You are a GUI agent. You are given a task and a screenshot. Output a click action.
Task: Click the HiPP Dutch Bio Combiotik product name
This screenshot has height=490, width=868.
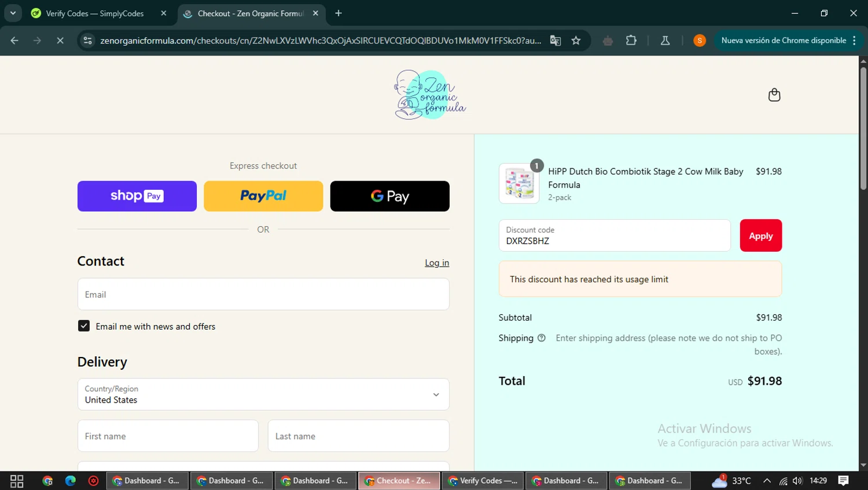pos(646,178)
